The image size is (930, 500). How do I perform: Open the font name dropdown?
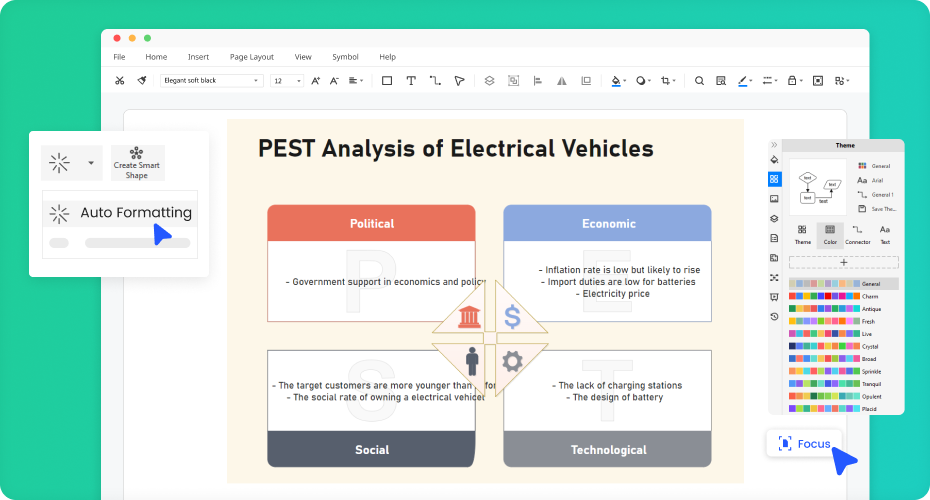click(x=211, y=80)
